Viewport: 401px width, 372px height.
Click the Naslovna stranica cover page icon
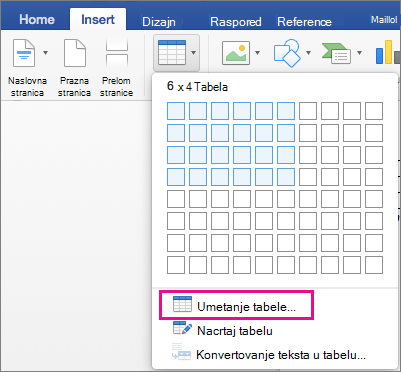[x=24, y=53]
